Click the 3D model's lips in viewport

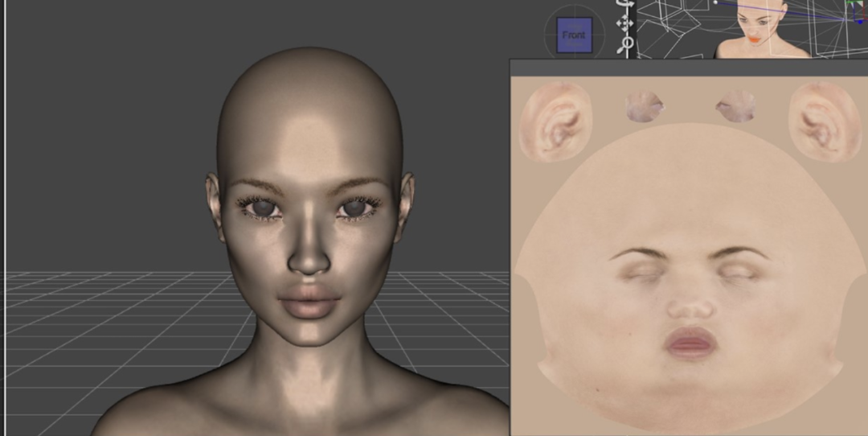coord(309,302)
